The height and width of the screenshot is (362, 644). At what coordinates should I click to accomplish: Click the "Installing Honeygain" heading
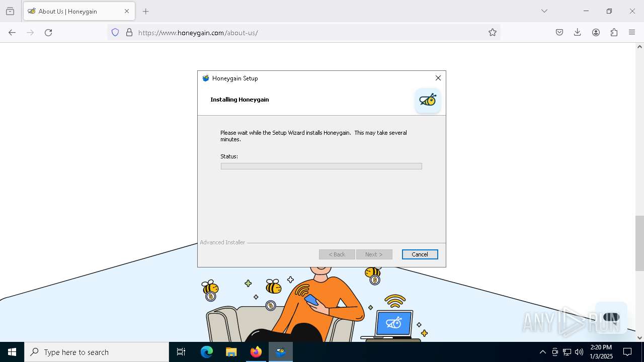tap(239, 100)
